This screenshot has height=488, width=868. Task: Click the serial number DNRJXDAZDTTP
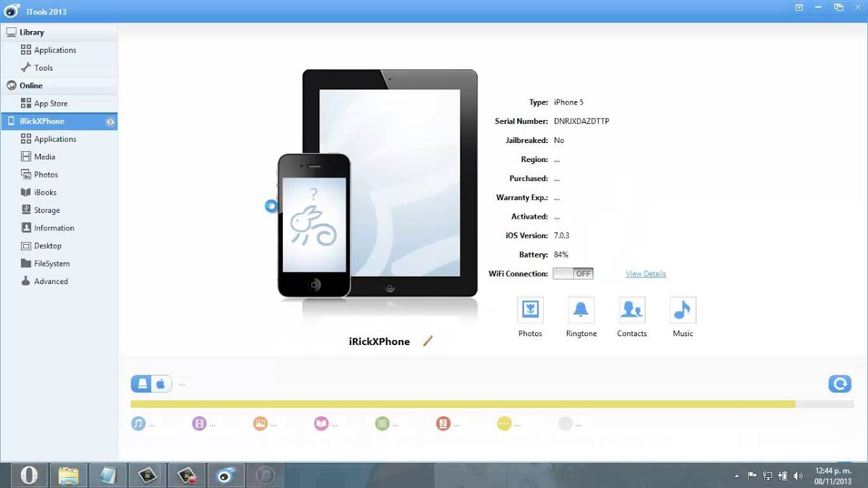581,121
